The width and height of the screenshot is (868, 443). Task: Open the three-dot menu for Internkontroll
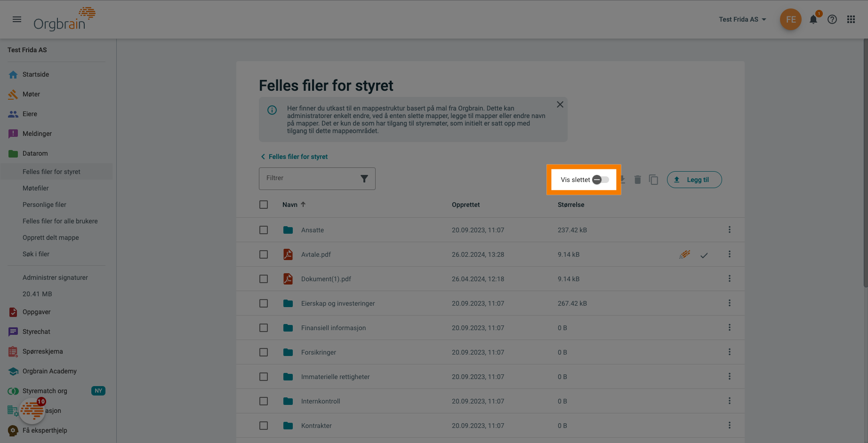click(x=730, y=401)
